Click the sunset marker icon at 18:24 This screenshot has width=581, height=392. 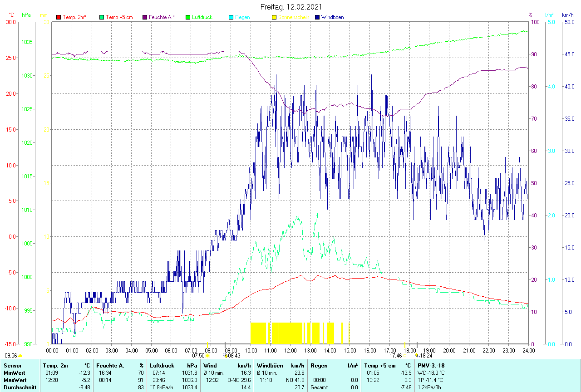point(416,356)
